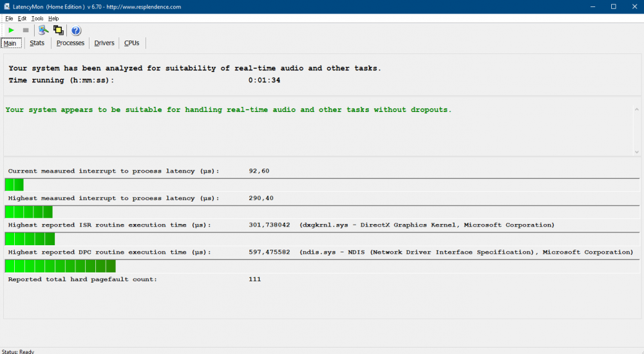Open the Tools menu
Screen dimensions: 644x354
click(37, 19)
